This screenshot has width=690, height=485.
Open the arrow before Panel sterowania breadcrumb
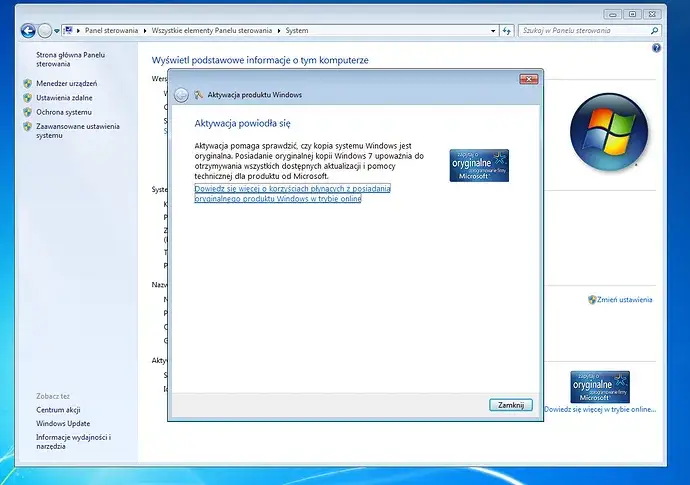click(x=78, y=31)
